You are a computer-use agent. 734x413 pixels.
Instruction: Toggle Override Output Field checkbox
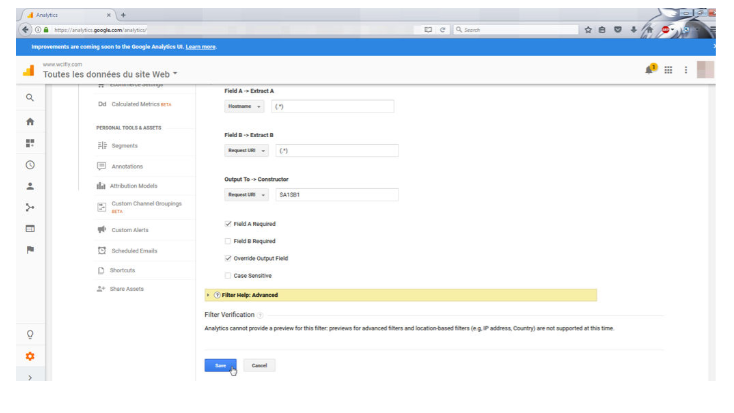pyautogui.click(x=228, y=258)
